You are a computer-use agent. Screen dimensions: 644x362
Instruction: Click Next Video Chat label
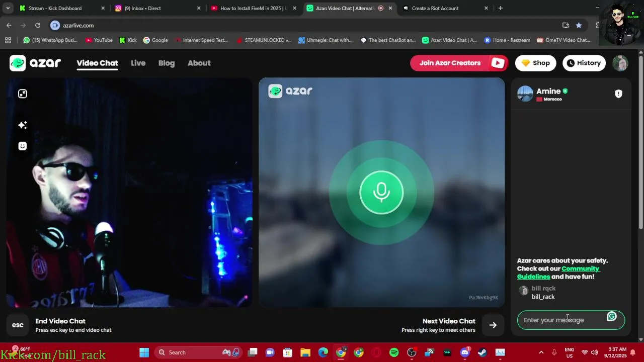coord(449,321)
